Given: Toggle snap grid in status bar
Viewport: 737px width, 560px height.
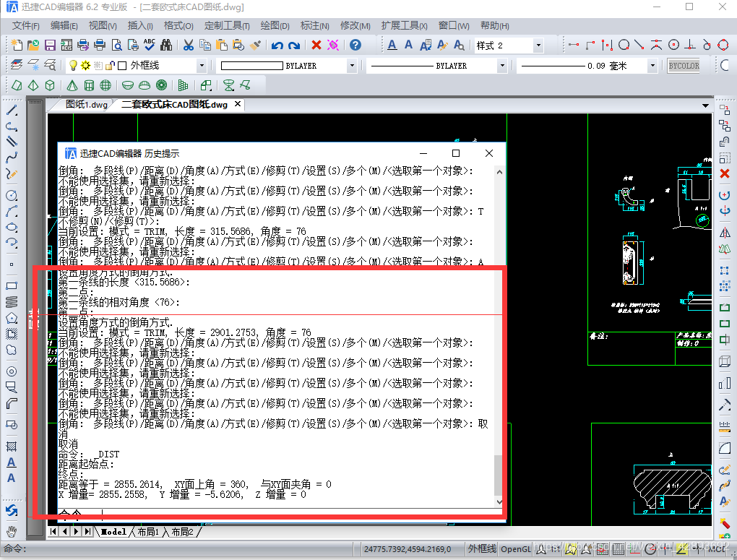Looking at the screenshot, I should [x=602, y=548].
